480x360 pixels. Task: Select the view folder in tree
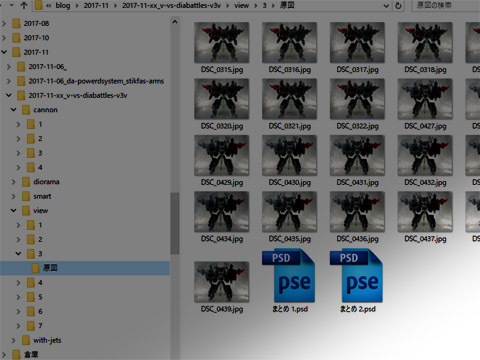tap(41, 211)
